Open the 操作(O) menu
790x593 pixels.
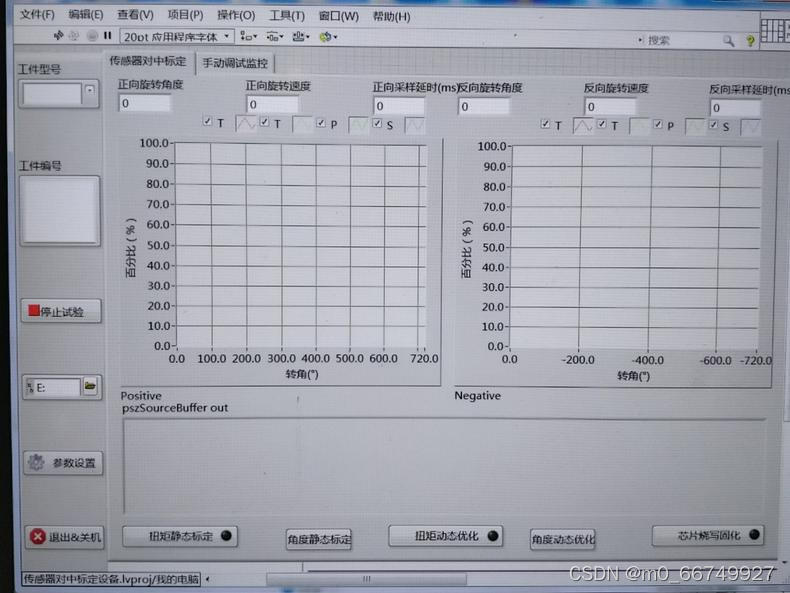pyautogui.click(x=236, y=16)
